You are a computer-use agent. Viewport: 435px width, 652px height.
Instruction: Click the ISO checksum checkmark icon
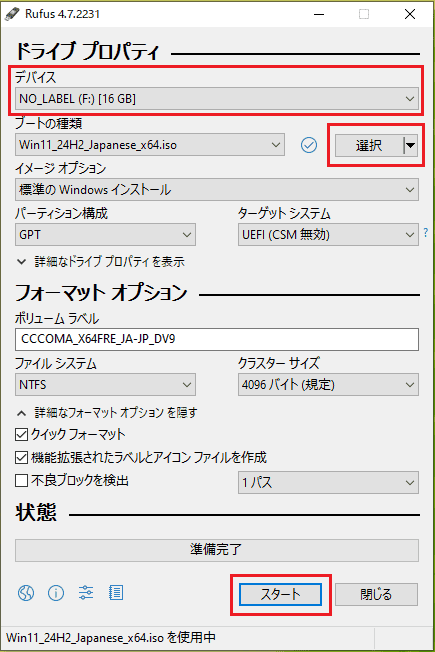pyautogui.click(x=309, y=145)
